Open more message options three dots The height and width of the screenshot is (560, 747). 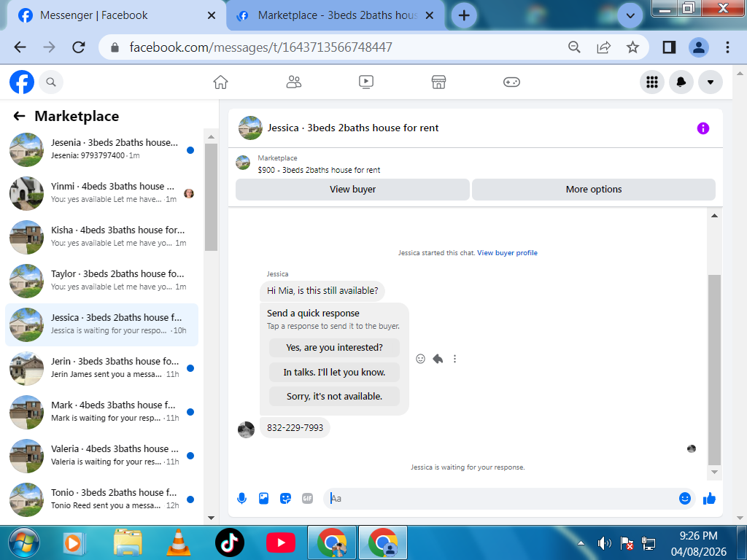tap(455, 359)
